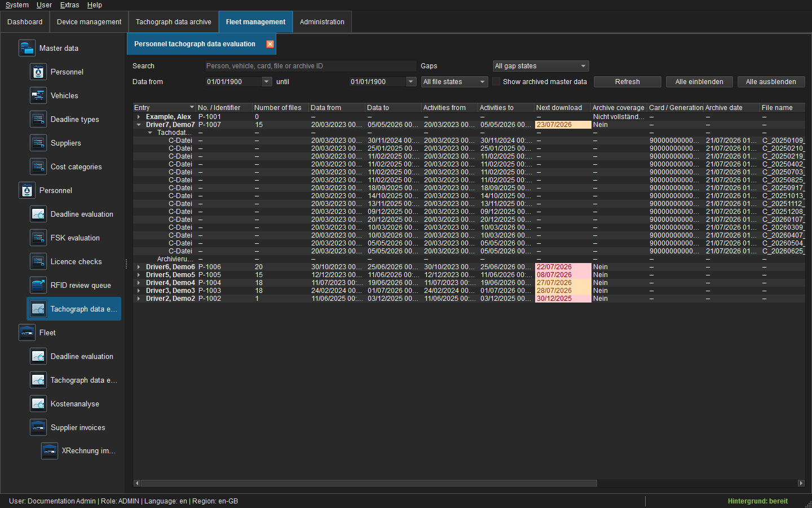Open Personnel Deadline evaluation icon
812x508 pixels.
38,214
